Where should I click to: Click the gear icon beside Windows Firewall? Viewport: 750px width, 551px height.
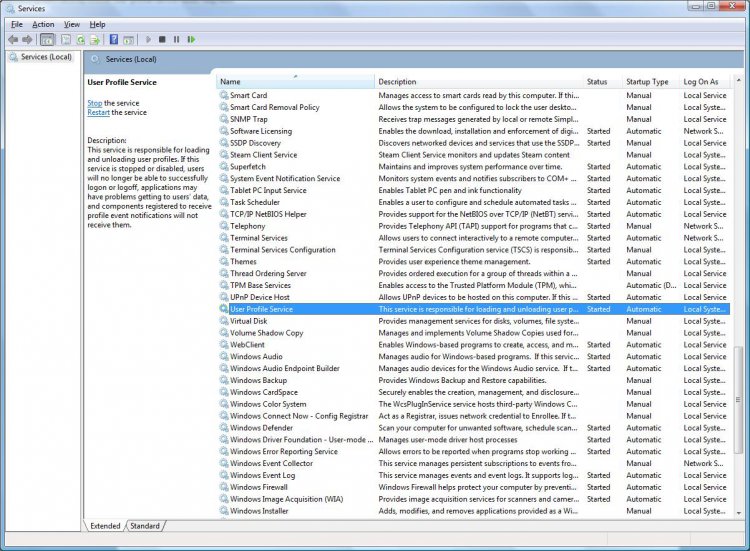pos(224,487)
